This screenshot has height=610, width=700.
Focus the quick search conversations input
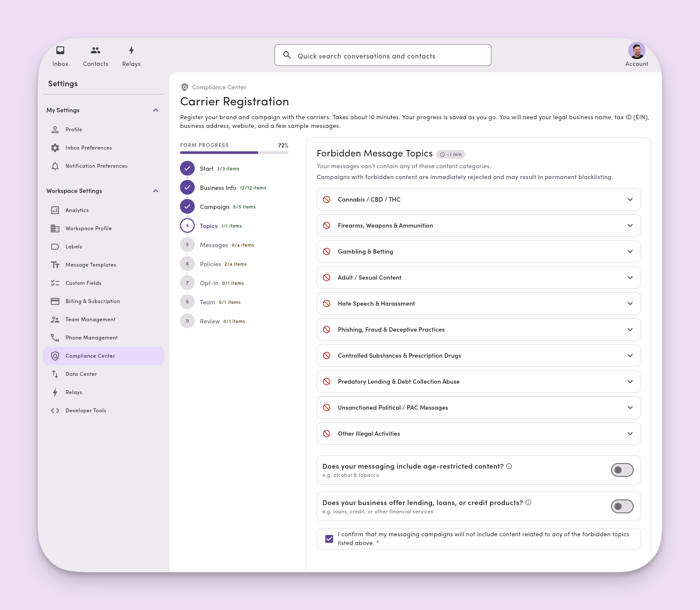coord(383,55)
